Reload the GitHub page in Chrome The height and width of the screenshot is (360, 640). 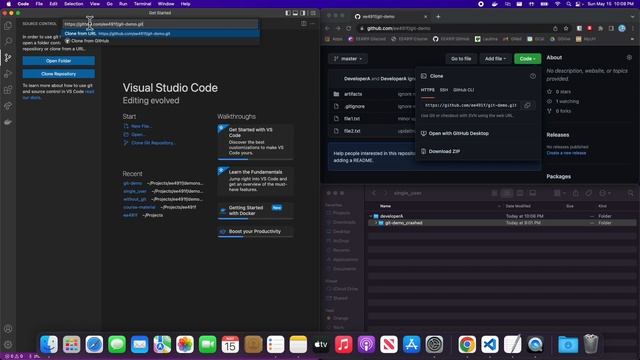point(349,28)
